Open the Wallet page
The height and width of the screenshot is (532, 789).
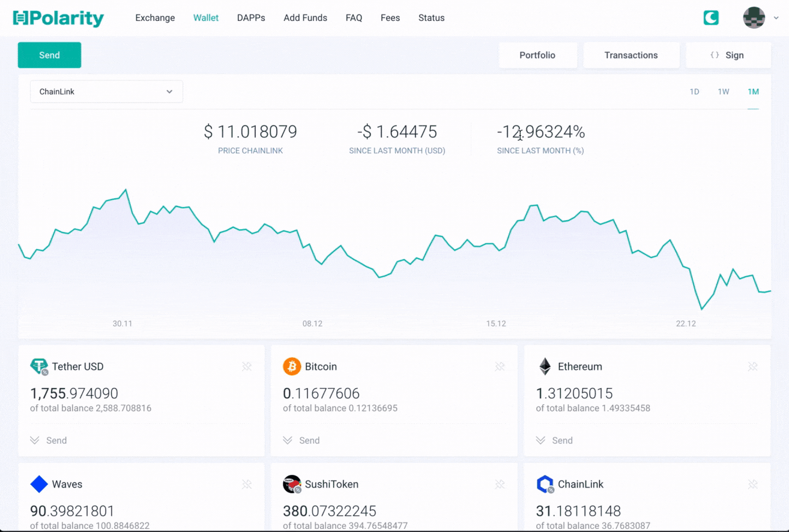click(206, 18)
